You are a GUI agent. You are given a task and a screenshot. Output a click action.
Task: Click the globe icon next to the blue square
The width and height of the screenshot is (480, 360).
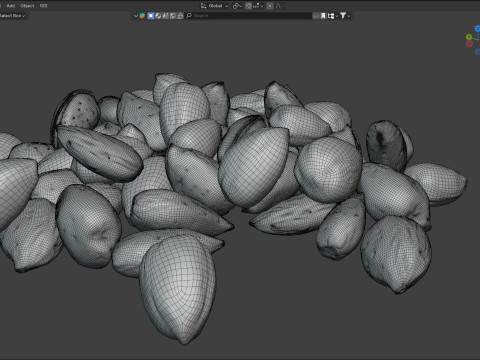[x=158, y=16]
